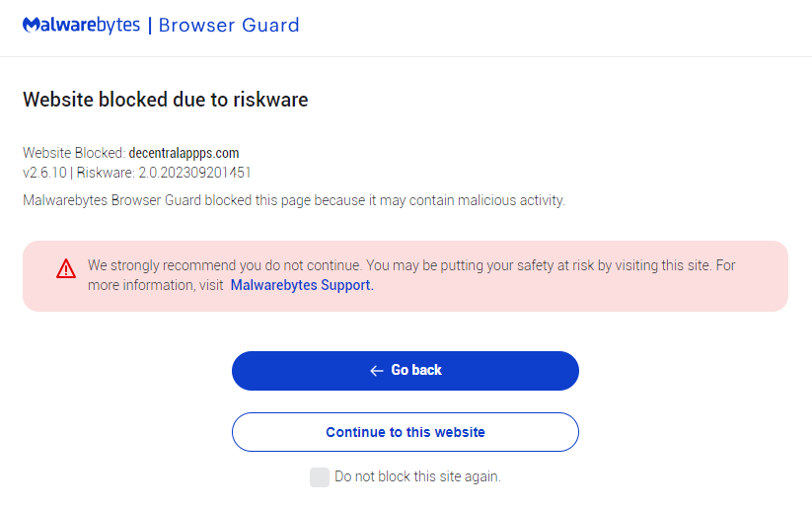Click the "Do not block this site again" label
The height and width of the screenshot is (508, 812).
coord(417,476)
